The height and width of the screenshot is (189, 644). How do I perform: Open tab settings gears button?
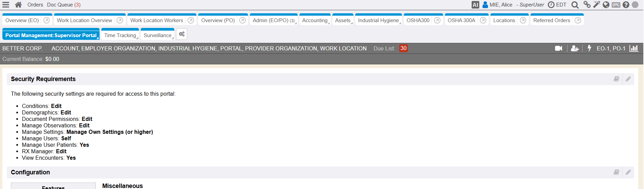[x=182, y=34]
